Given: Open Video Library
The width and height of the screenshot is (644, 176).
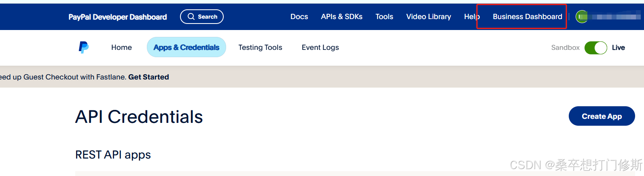Looking at the screenshot, I should click(428, 17).
